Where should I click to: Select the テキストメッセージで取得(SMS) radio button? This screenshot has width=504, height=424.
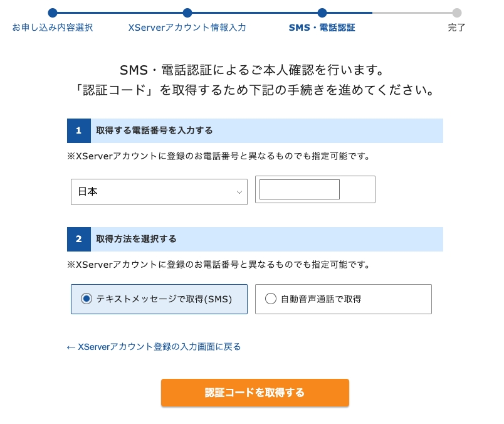[x=87, y=299]
